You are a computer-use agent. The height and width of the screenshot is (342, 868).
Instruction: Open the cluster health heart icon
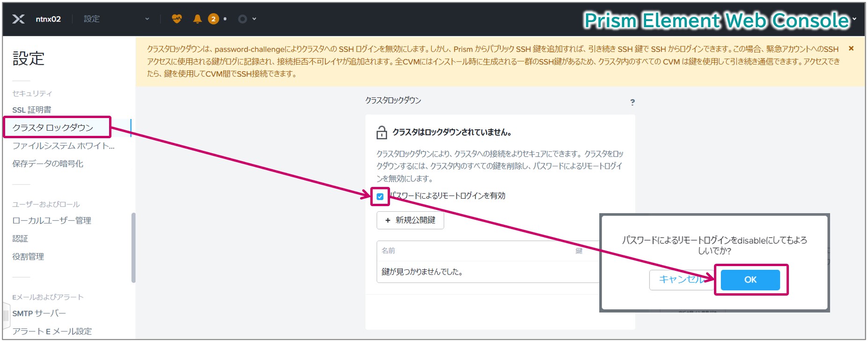coord(177,19)
